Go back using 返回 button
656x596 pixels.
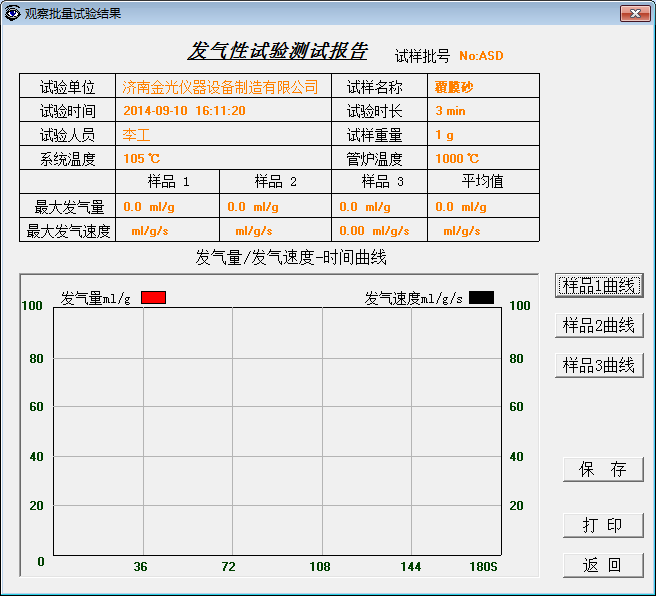tap(603, 565)
